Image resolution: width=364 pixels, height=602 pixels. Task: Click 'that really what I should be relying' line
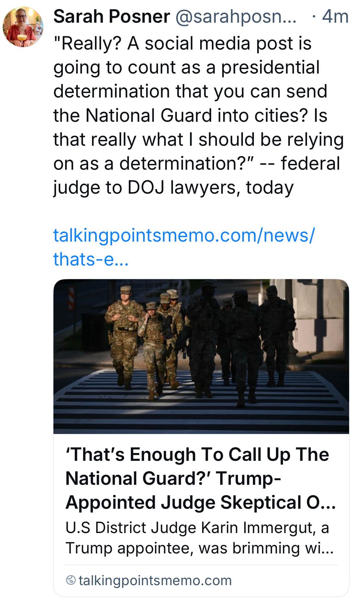tap(199, 140)
